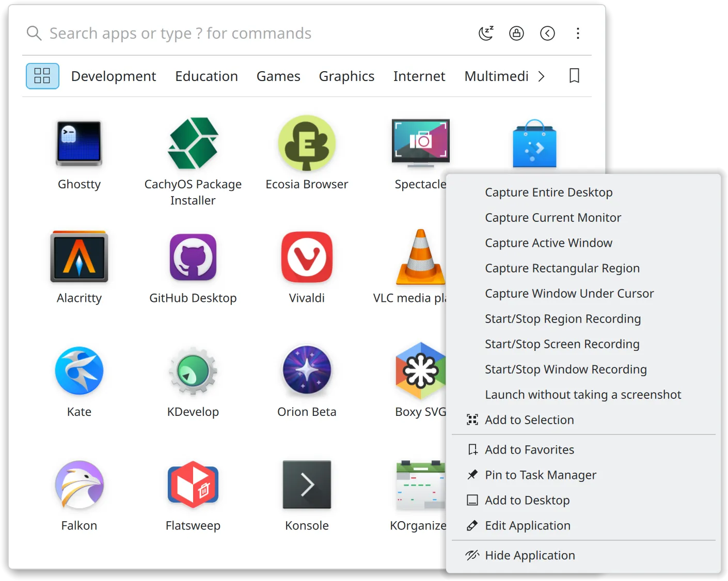Select the Internet category tab
The width and height of the screenshot is (728, 581).
[419, 76]
